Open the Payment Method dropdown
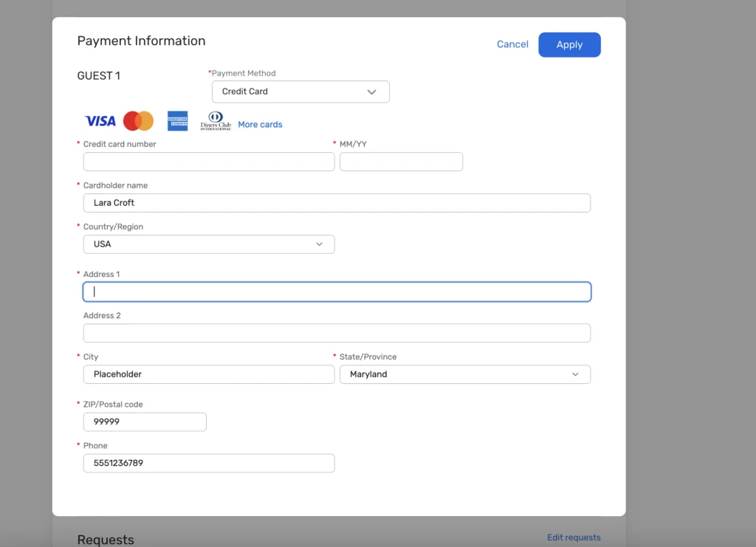The image size is (756, 547). pos(300,92)
